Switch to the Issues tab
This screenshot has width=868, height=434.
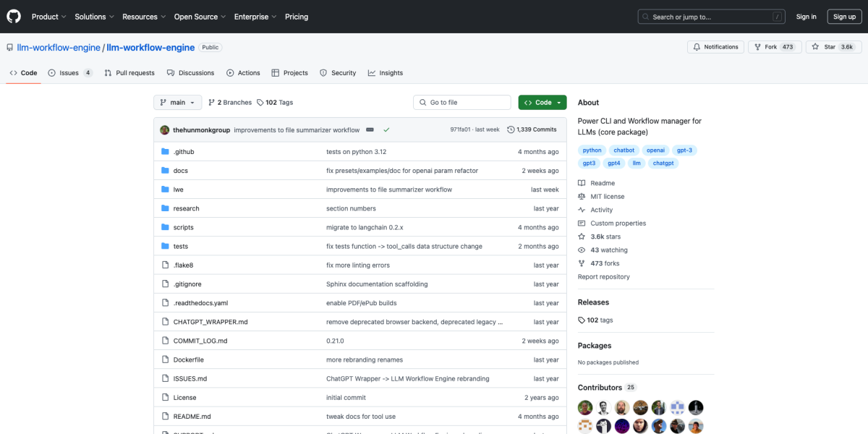(63, 72)
